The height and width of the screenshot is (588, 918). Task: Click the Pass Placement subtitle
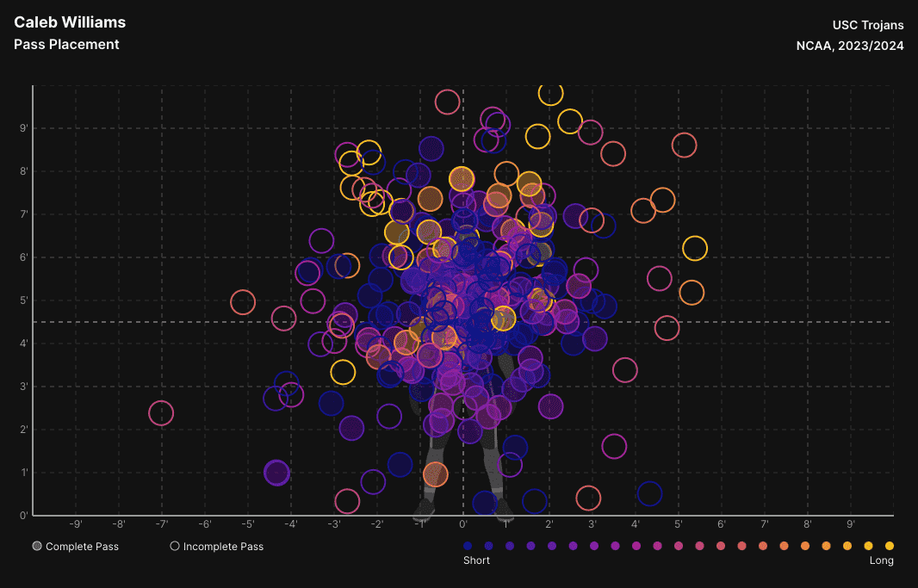pyautogui.click(x=66, y=44)
